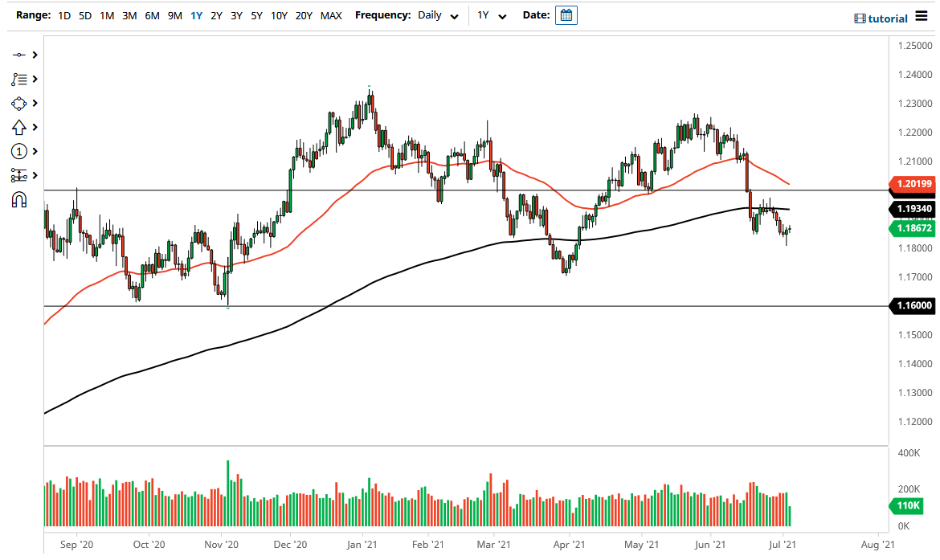The height and width of the screenshot is (560, 940).
Task: Open the Date calendar picker
Action: [x=566, y=15]
